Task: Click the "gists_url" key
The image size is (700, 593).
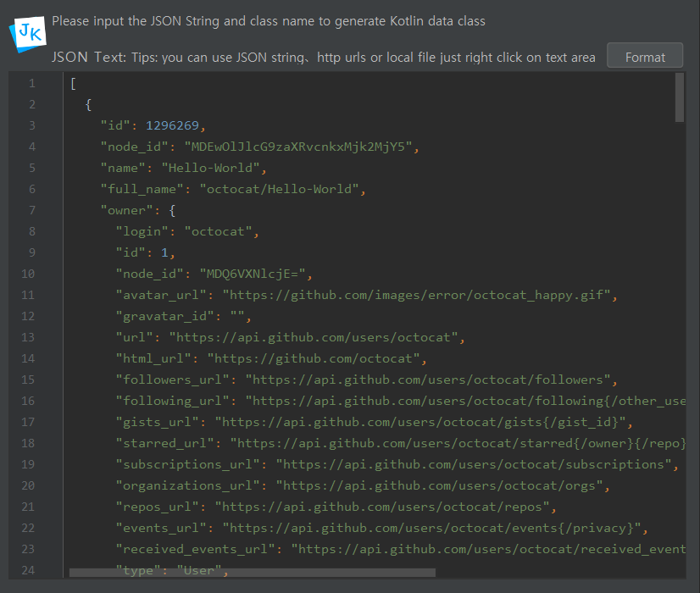Action: (x=157, y=422)
